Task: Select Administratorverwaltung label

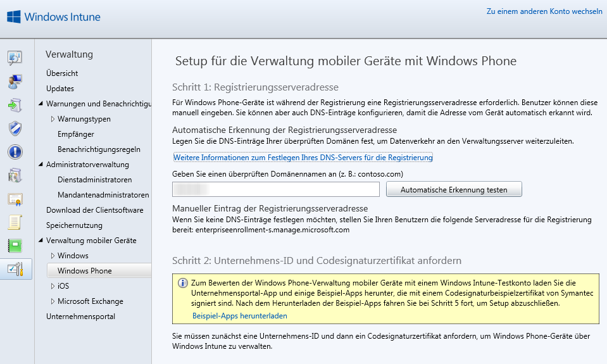Action: tap(87, 165)
